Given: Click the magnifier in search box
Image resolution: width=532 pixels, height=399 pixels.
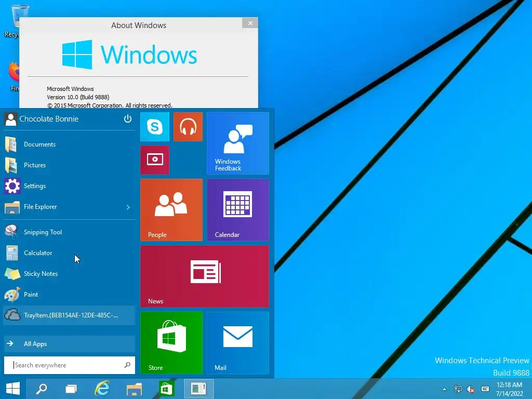Looking at the screenshot, I should coord(127,365).
